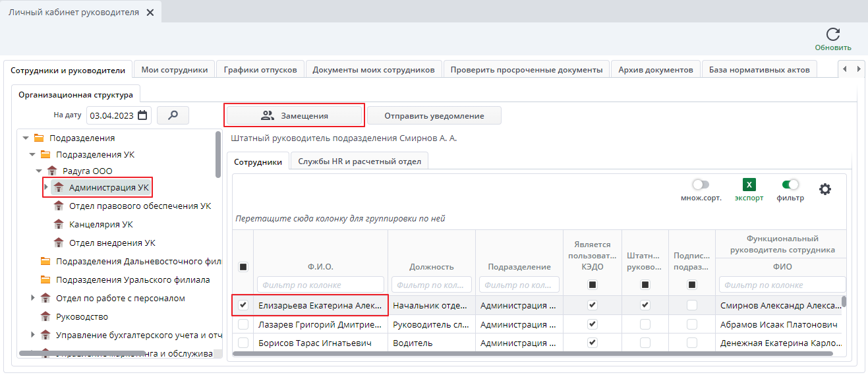Check the Борисов Тарас row checkbox

pos(243,343)
